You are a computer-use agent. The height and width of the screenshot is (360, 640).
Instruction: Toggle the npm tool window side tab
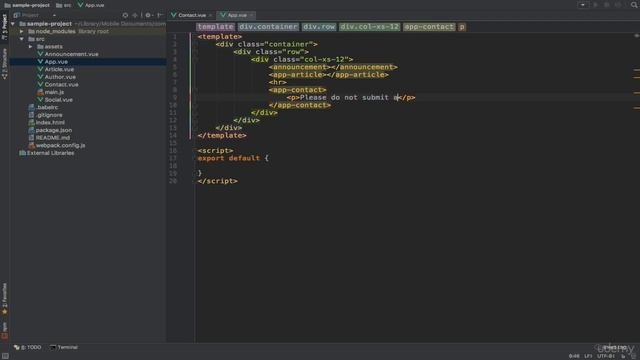coord(4,331)
